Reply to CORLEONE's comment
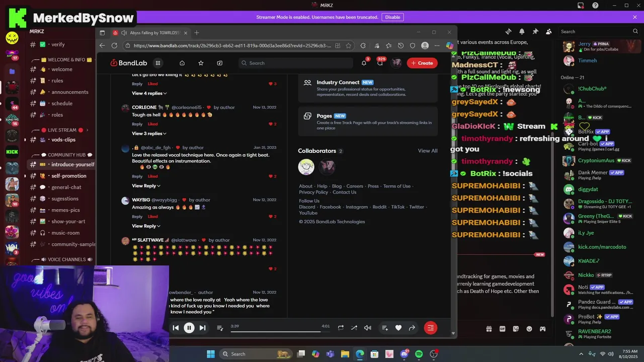This screenshot has height=362, width=644. (137, 124)
